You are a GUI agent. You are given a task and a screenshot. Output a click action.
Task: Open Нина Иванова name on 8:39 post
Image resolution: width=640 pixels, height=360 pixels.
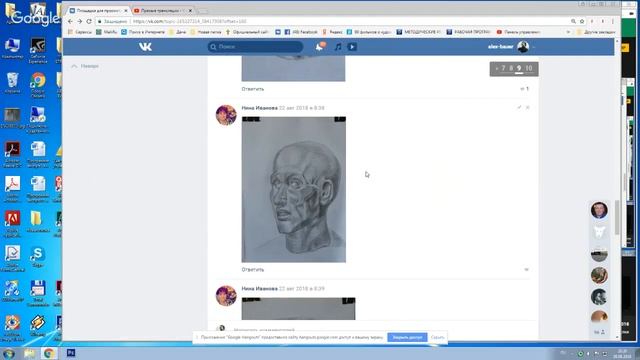(260, 289)
